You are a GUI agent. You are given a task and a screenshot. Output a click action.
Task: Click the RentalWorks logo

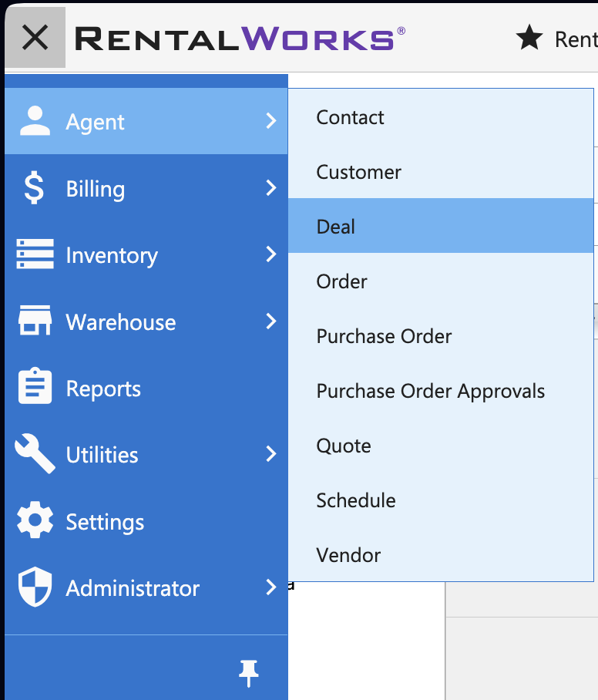pos(240,39)
